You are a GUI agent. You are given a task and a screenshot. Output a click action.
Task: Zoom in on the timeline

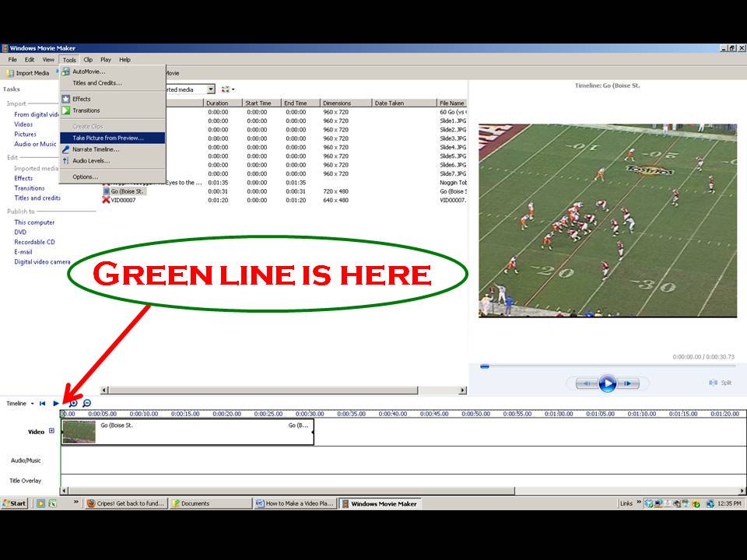[74, 404]
